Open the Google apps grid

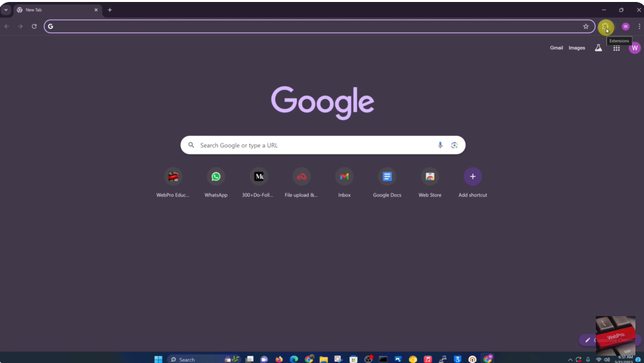point(616,48)
